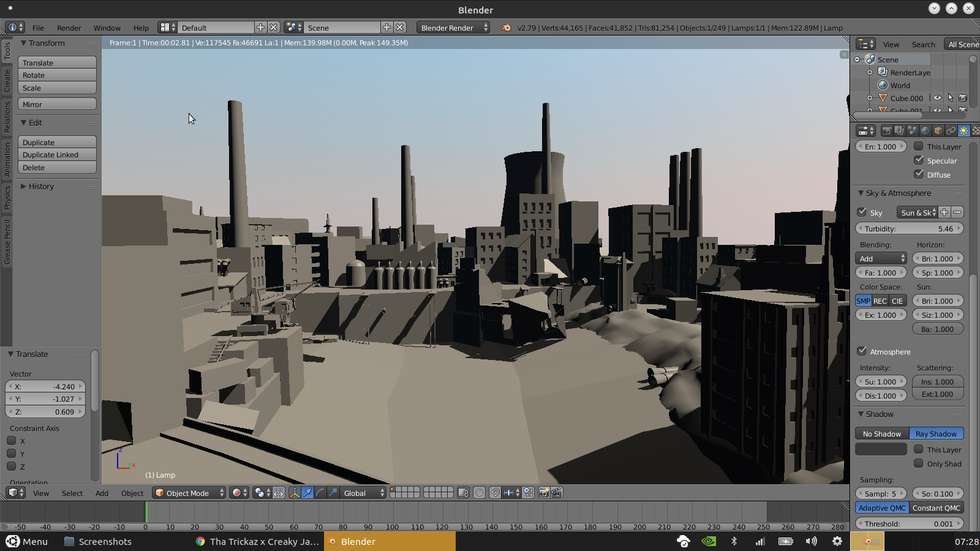Click the Duplicate Linked button
The image size is (980, 551).
point(57,155)
